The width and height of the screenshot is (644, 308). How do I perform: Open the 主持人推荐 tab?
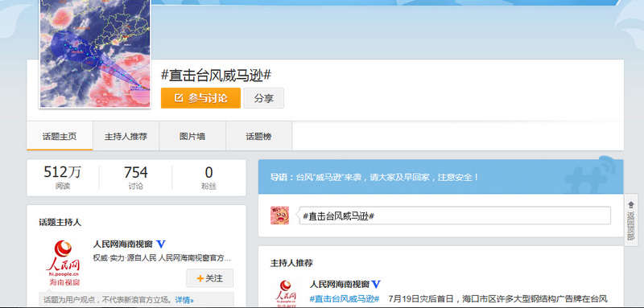coord(126,137)
